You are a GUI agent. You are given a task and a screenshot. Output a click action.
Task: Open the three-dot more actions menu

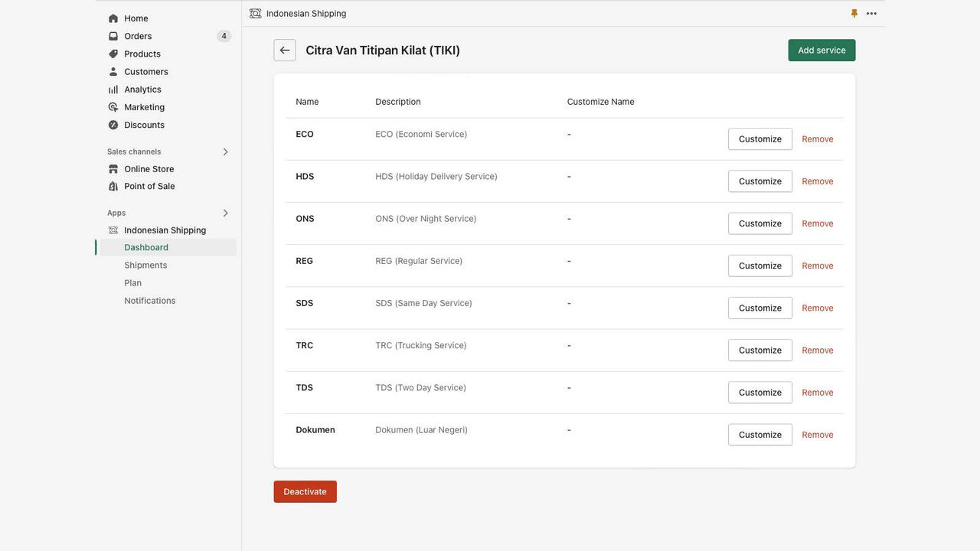pos(871,14)
